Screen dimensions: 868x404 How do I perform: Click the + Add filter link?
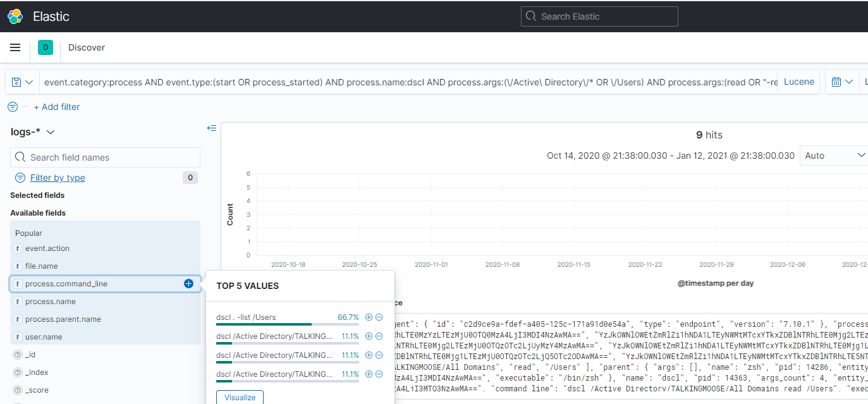coord(56,107)
